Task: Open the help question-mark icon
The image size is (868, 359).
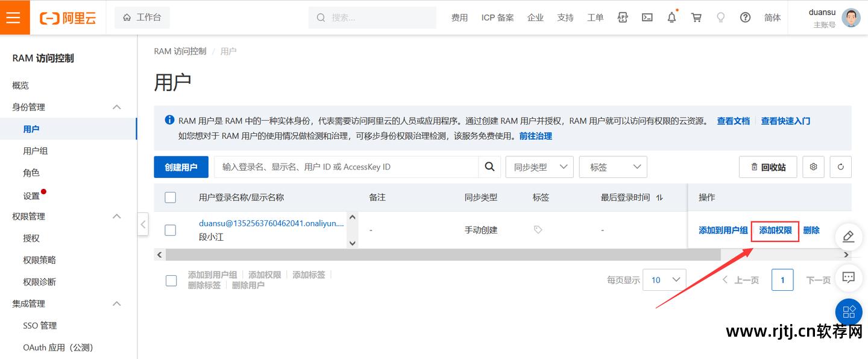Action: click(745, 17)
